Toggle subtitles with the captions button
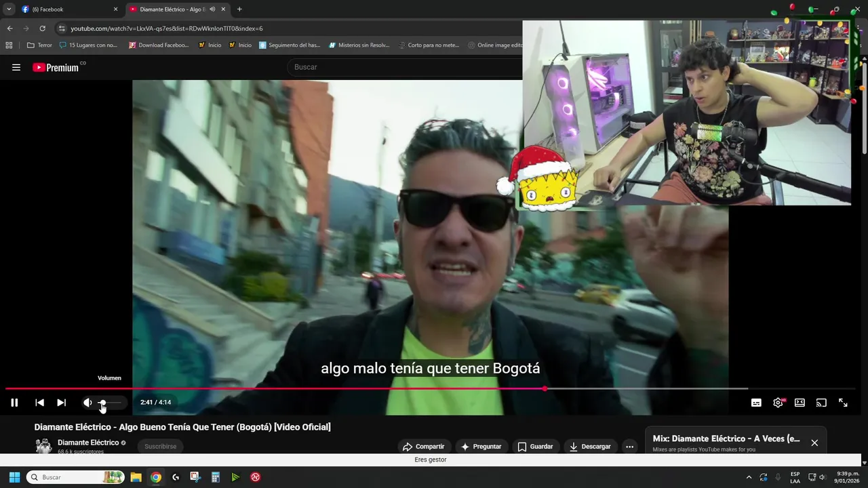 tap(756, 403)
